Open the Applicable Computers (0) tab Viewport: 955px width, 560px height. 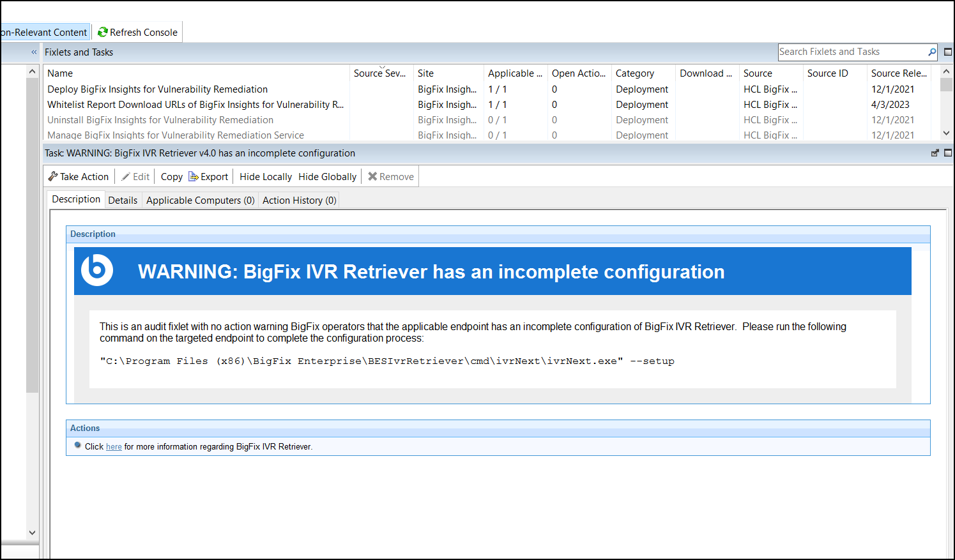click(x=201, y=201)
